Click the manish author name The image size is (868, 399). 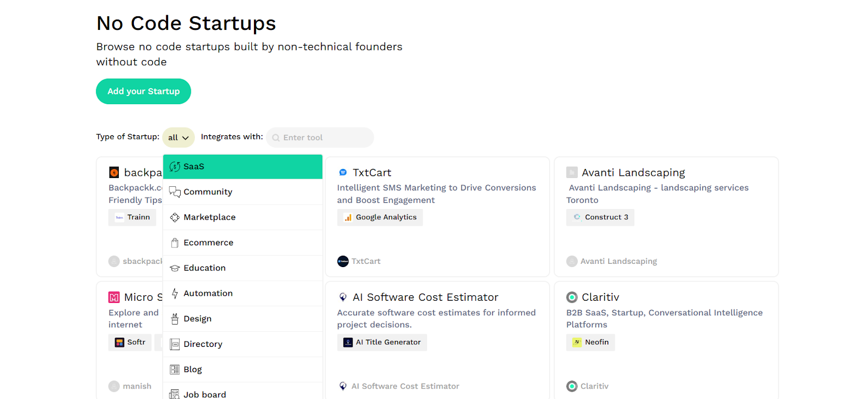[x=137, y=387]
